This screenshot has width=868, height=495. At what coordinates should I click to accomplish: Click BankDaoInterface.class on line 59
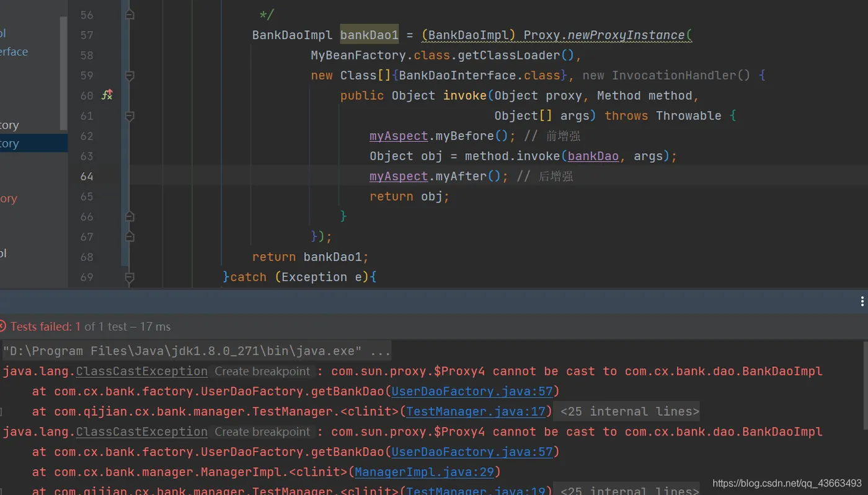coord(480,76)
